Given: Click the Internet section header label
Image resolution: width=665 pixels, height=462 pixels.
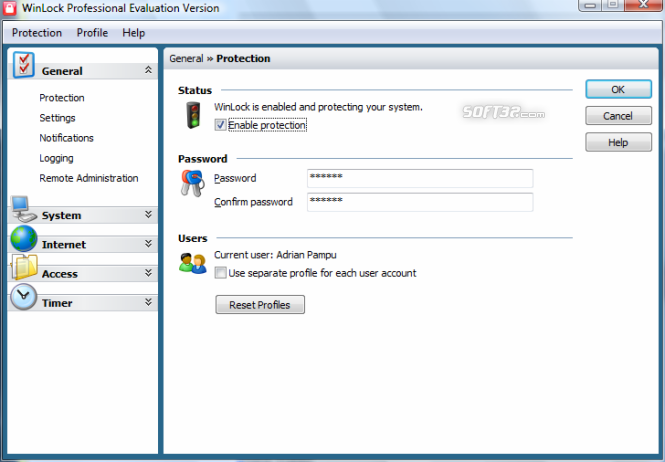Looking at the screenshot, I should [64, 245].
